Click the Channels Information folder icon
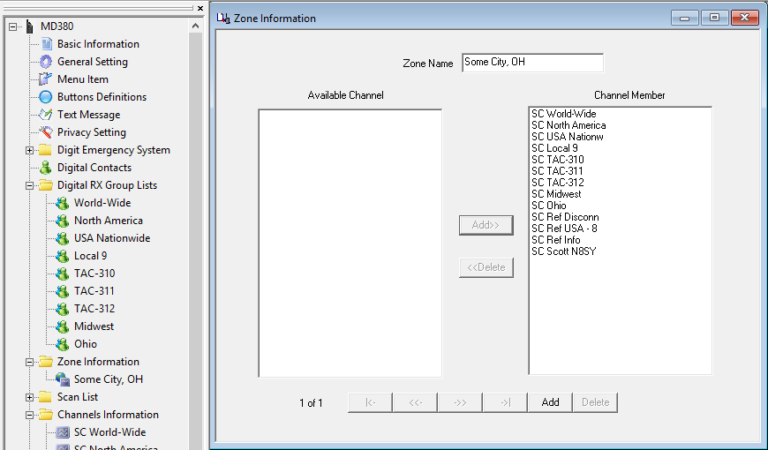768x450 pixels. click(46, 414)
